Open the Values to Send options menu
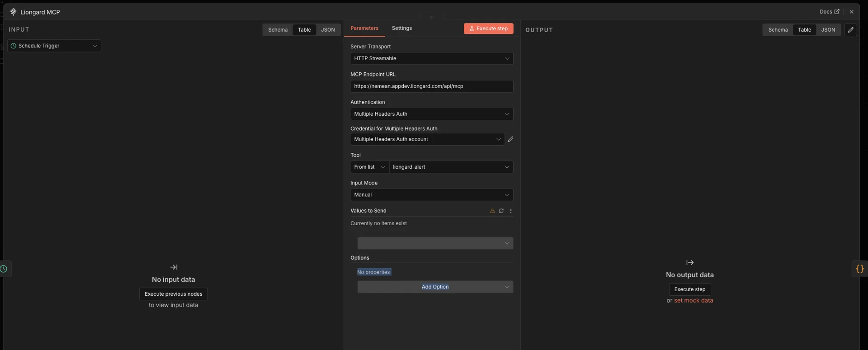This screenshot has height=350, width=868. (511, 211)
